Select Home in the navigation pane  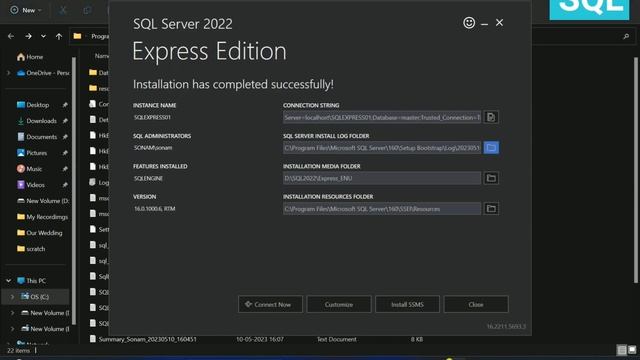pos(30,57)
